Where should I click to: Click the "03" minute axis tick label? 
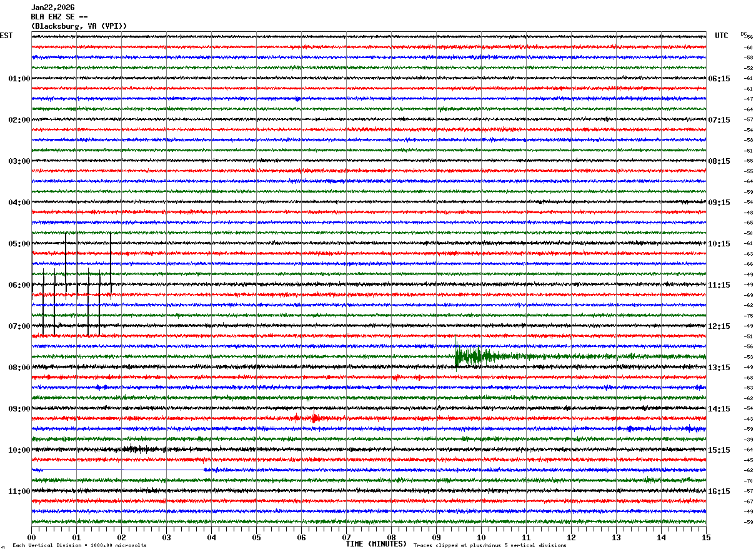pos(166,537)
